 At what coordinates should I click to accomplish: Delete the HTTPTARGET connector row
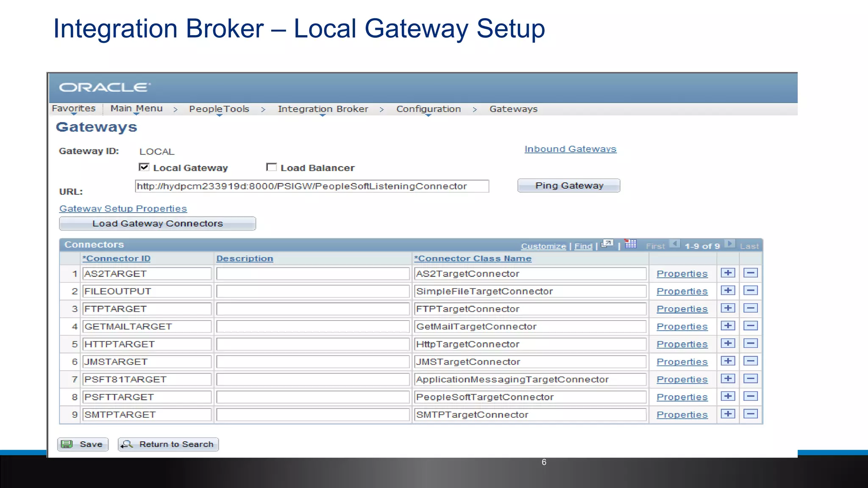pyautogui.click(x=751, y=344)
